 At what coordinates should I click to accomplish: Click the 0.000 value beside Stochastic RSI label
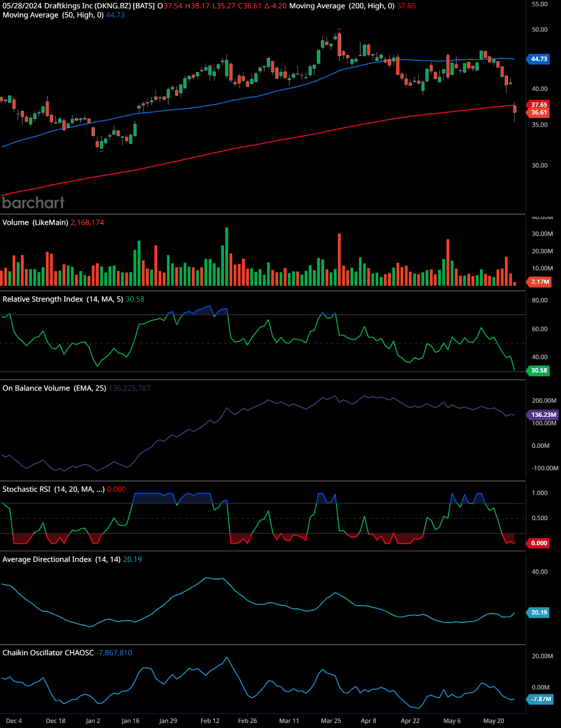(117, 490)
